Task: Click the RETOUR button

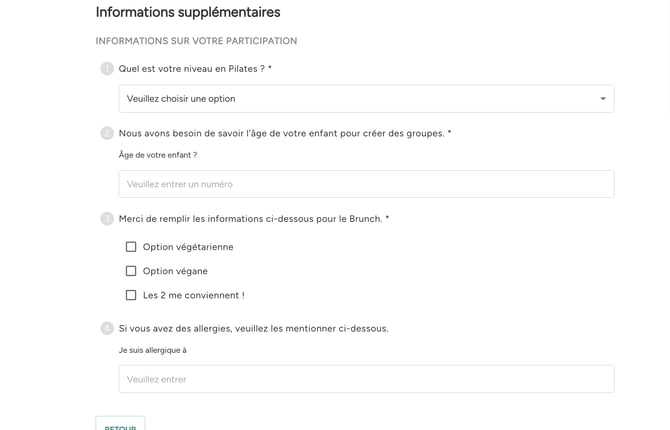Action: tap(120, 424)
